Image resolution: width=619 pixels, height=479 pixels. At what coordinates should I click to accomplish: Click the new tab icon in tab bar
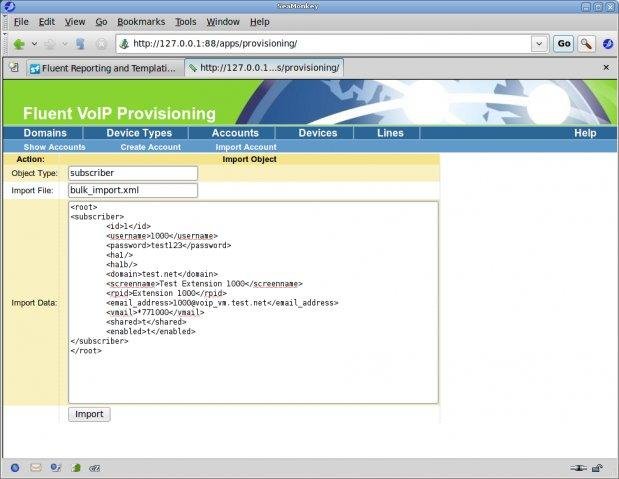click(x=13, y=68)
